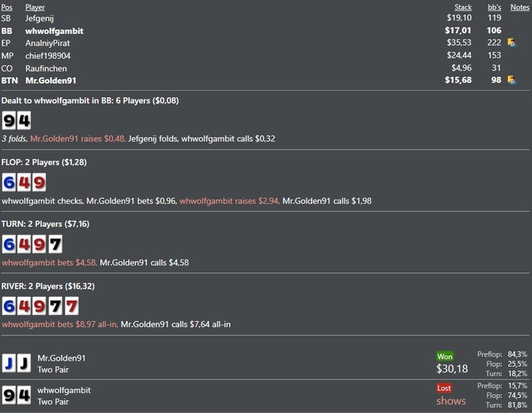
Task: Sort by bb's column header
Action: pos(494,7)
